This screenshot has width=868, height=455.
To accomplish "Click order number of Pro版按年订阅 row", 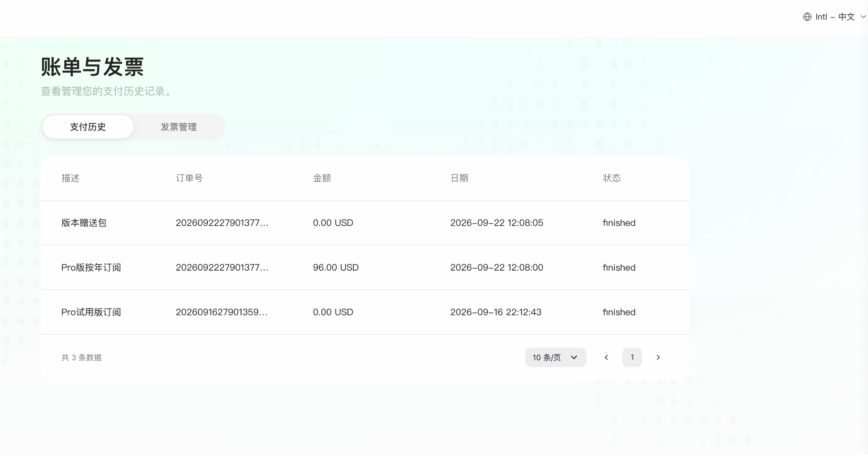I will pyautogui.click(x=222, y=267).
